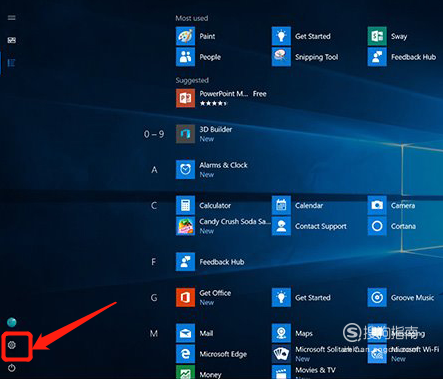443x379 pixels.
Task: Launch the Calculator app
Action: (x=203, y=205)
